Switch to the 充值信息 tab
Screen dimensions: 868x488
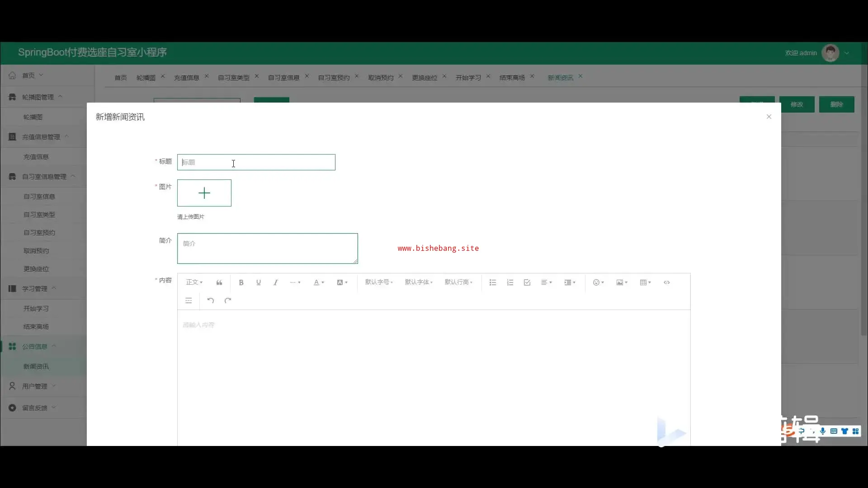point(186,78)
